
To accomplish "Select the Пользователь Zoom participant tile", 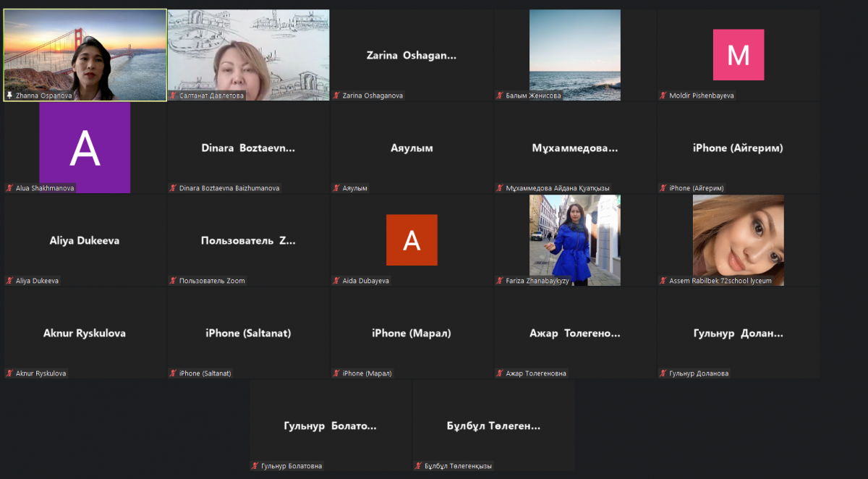I will (248, 240).
